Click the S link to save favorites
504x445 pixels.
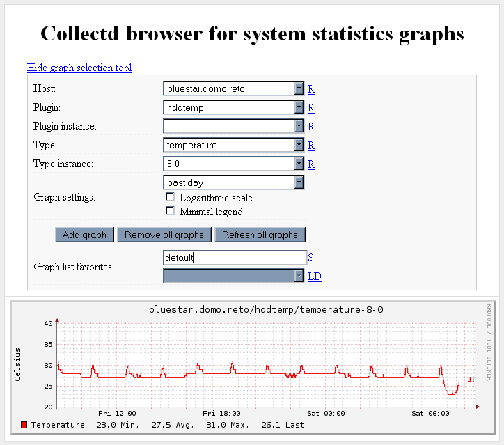click(311, 258)
